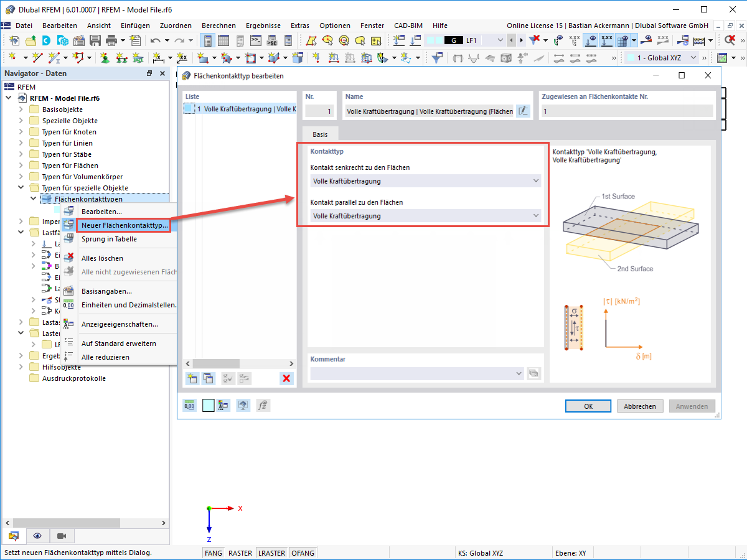This screenshot has height=560, width=747.
Task: Open the units 0,00 icon in dialog
Action: click(189, 406)
